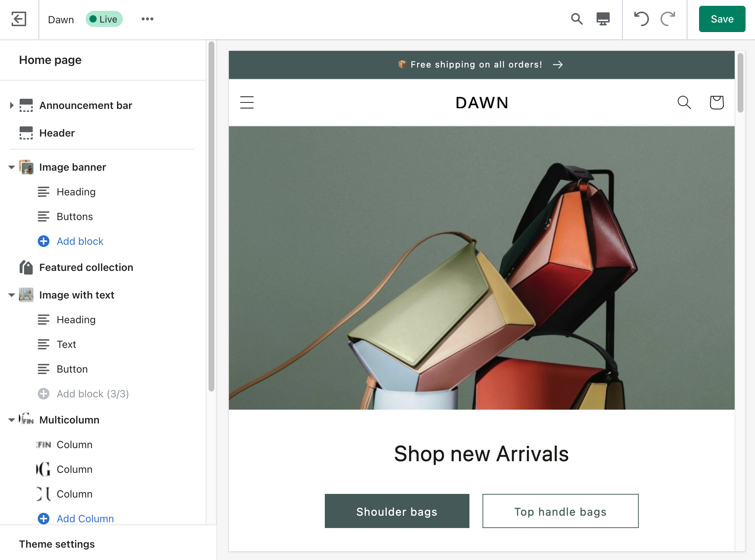This screenshot has height=560, width=755.
Task: Click the redo icon in toolbar
Action: (669, 19)
